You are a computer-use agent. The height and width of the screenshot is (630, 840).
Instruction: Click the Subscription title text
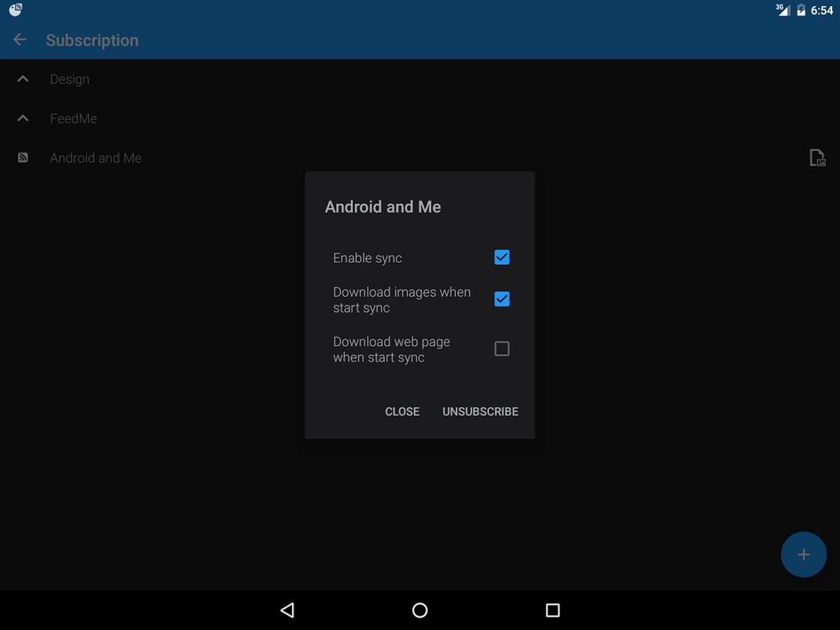click(x=92, y=40)
